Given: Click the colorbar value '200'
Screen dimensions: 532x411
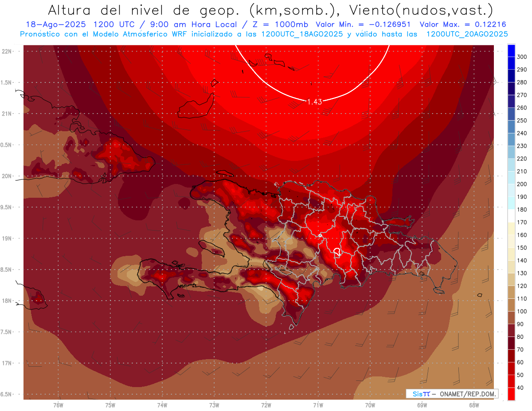Looking at the screenshot, I should pos(522,184).
